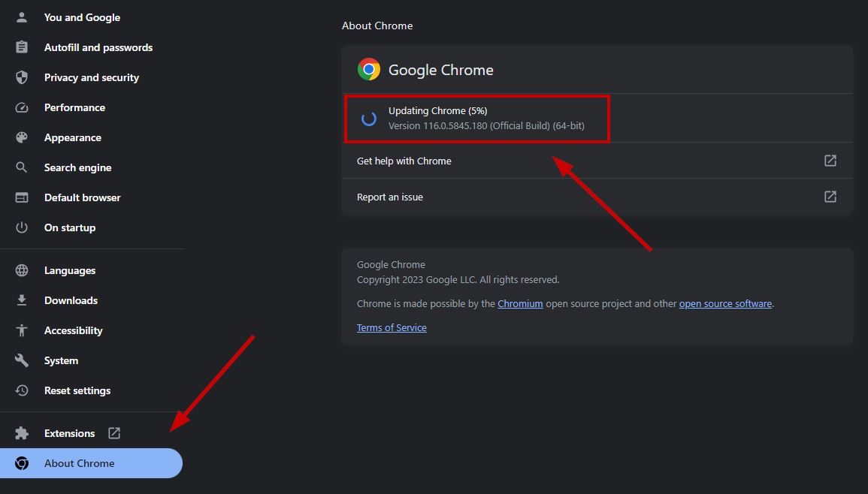Click Report an issue
This screenshot has height=494, width=868.
[389, 196]
